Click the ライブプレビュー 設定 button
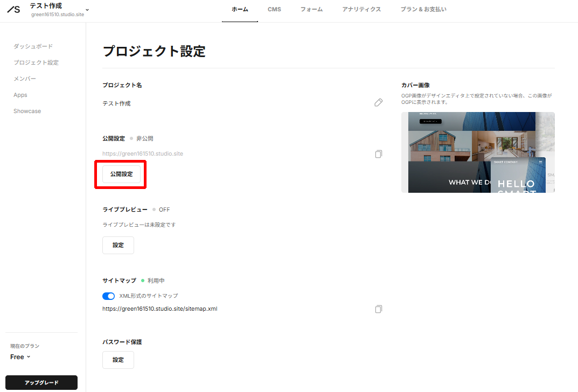This screenshot has height=392, width=578. pyautogui.click(x=118, y=245)
